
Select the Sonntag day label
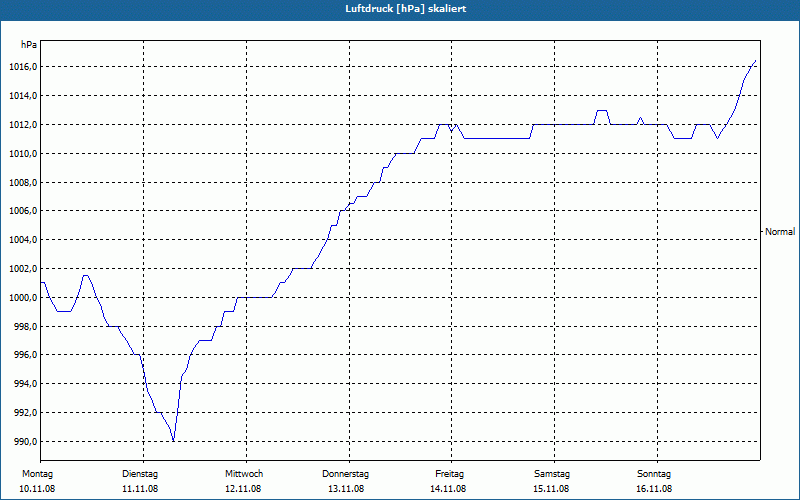coord(654,474)
